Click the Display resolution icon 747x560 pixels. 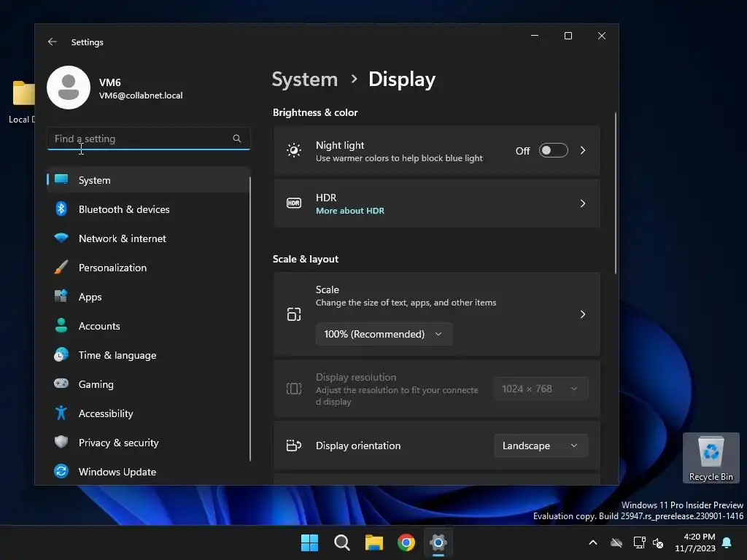click(x=294, y=389)
